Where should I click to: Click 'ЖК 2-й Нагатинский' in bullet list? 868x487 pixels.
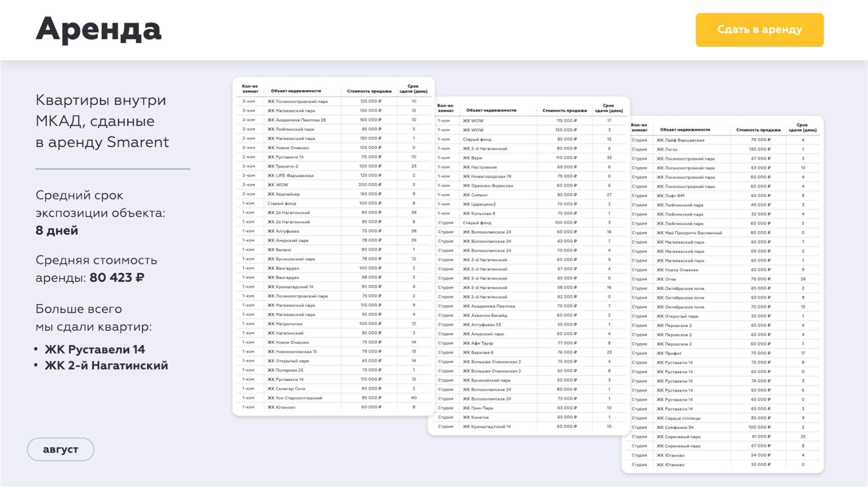(106, 365)
